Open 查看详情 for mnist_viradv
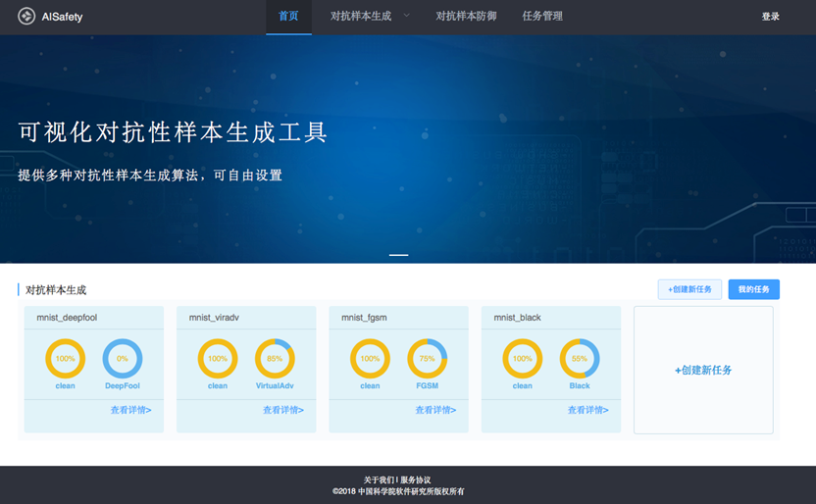This screenshot has height=504, width=816. pyautogui.click(x=282, y=411)
